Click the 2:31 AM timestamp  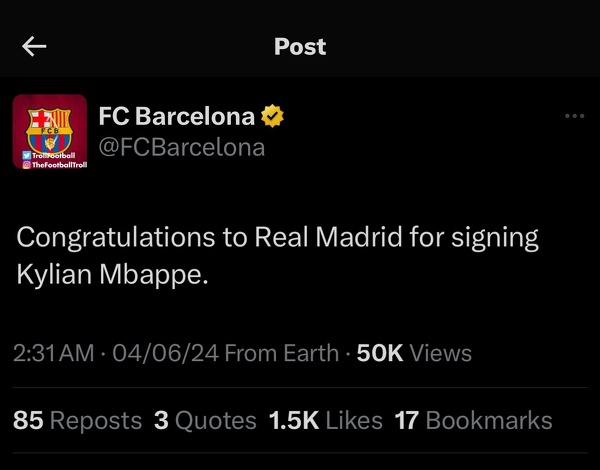pyautogui.click(x=54, y=353)
